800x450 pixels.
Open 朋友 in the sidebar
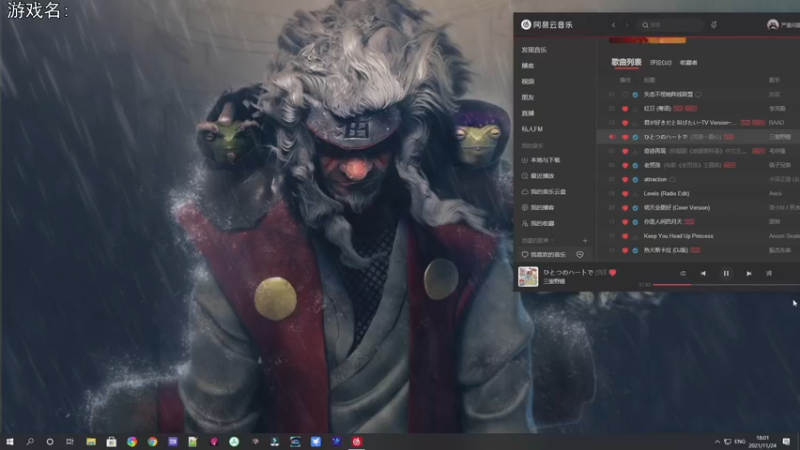pos(528,97)
